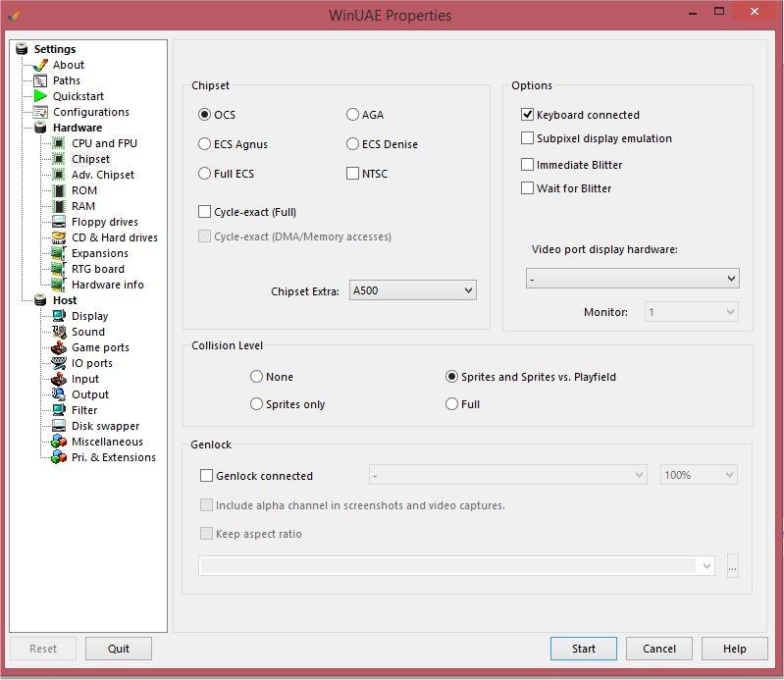The image size is (784, 680).
Task: Click the Miscellaneous tree label
Action: pos(107,442)
